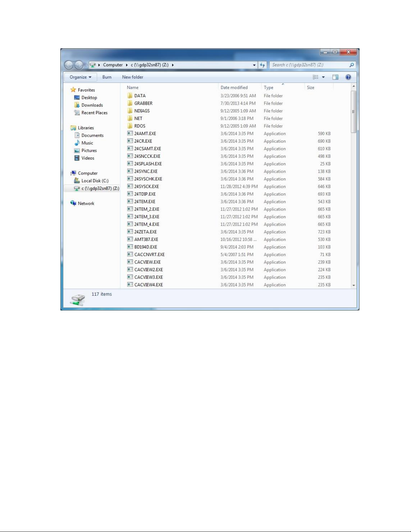Click the scrollbar down arrow

pyautogui.click(x=354, y=285)
